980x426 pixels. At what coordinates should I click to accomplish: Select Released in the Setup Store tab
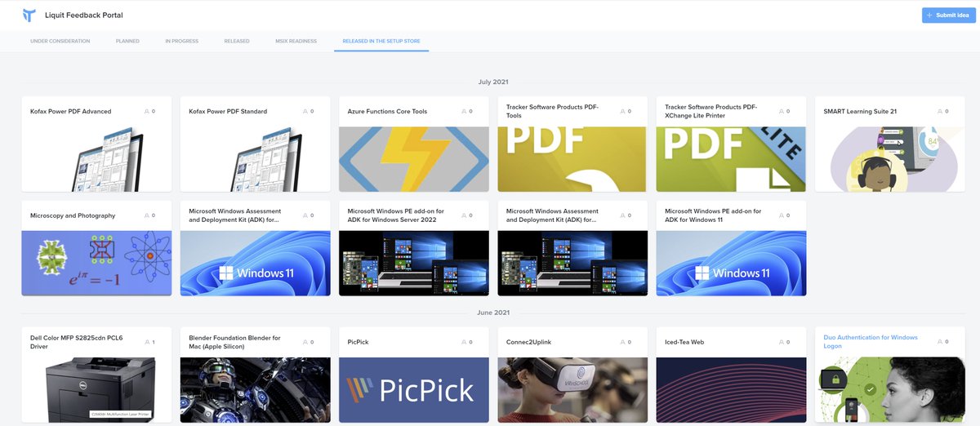[x=381, y=41]
